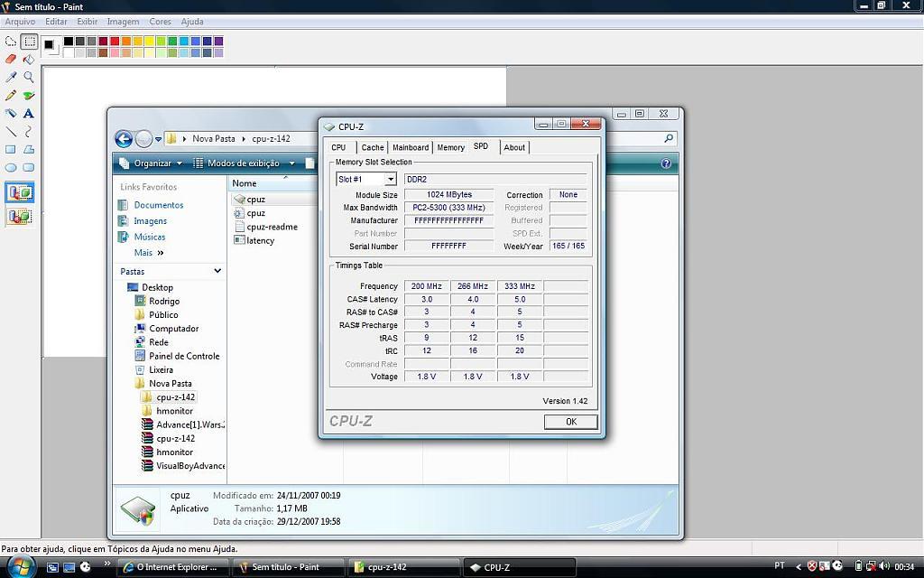Open recent pages dropdown beside forward button
924x578 pixels.
coord(158,140)
